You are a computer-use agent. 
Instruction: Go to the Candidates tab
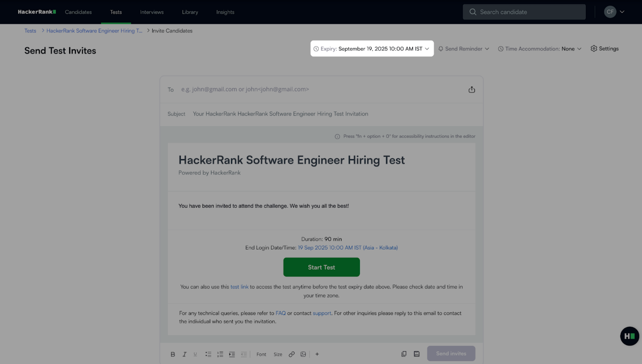(x=78, y=12)
